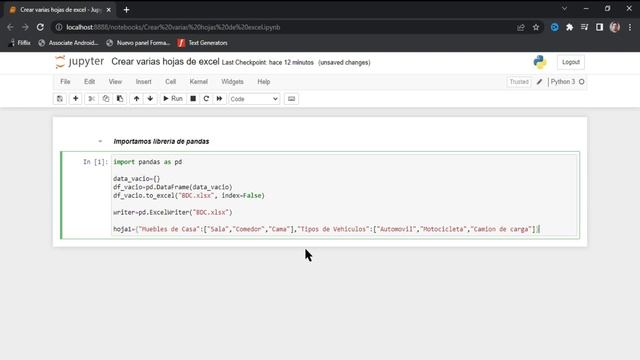Cut selected cells with scissors icon

click(x=91, y=99)
